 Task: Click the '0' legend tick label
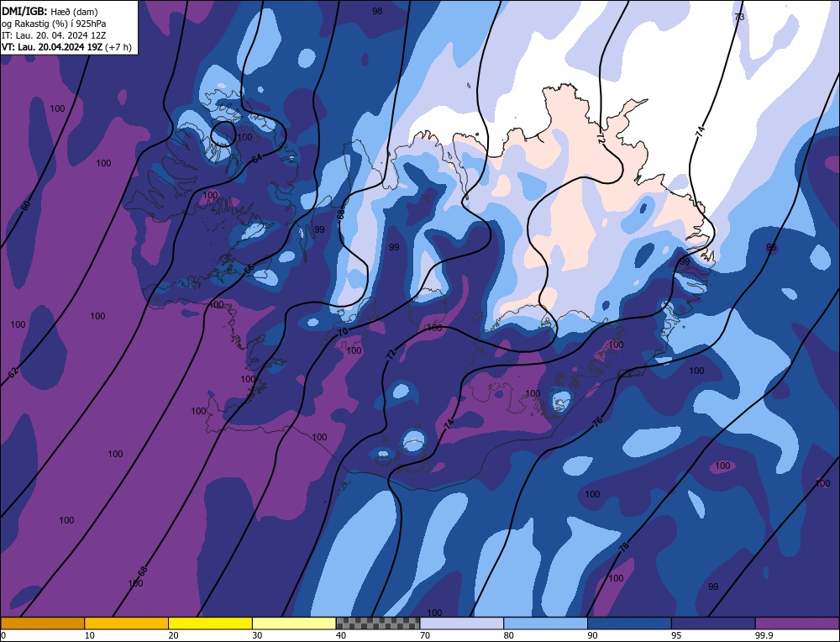point(3,635)
